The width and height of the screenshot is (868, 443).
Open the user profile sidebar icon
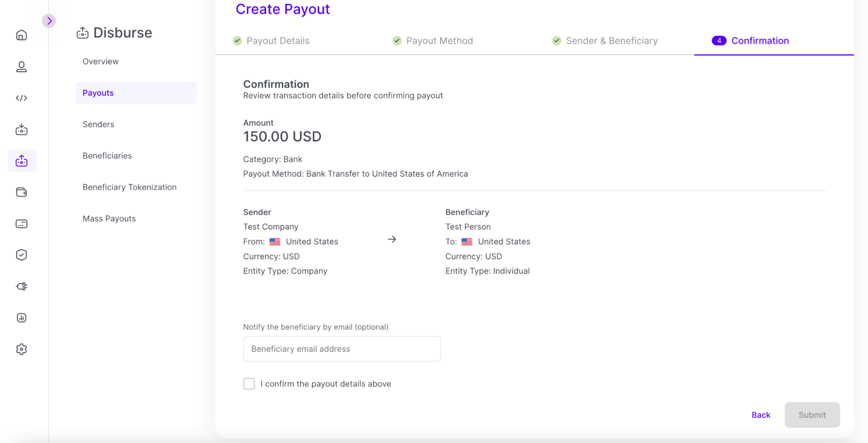tap(21, 66)
